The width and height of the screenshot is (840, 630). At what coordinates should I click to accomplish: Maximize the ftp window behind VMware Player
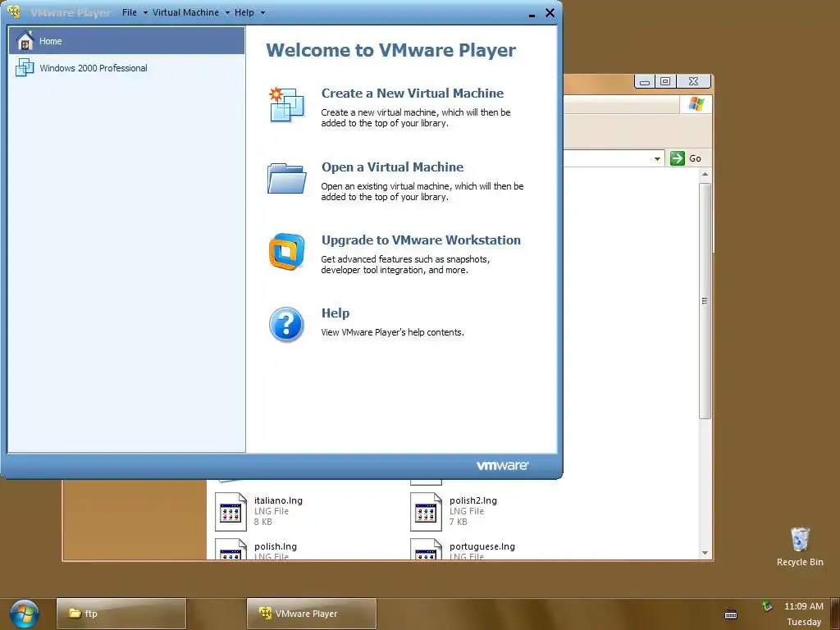coord(665,81)
